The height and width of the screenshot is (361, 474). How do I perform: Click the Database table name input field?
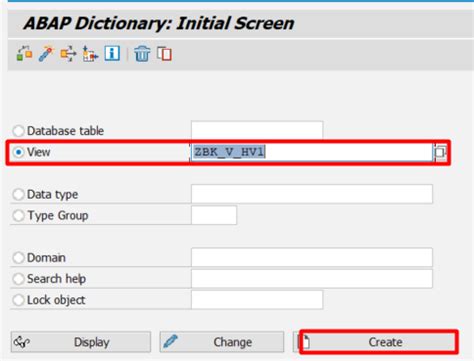(257, 130)
